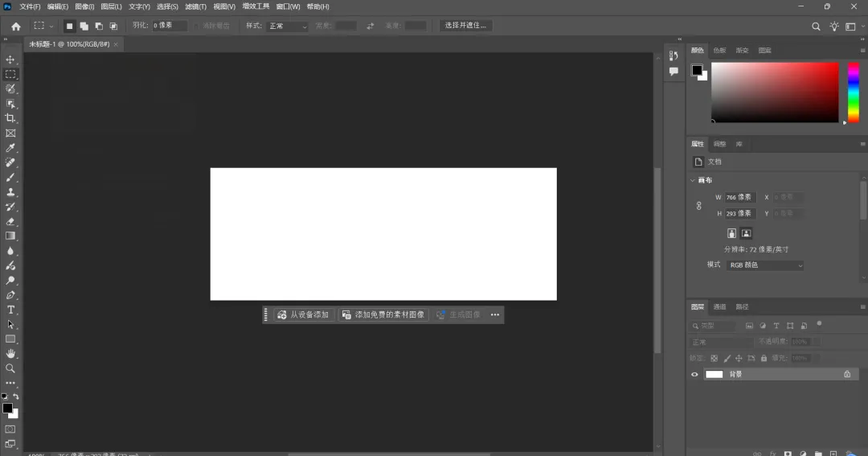Open the 样式 style dropdown
The height and width of the screenshot is (456, 868).
[x=287, y=26]
